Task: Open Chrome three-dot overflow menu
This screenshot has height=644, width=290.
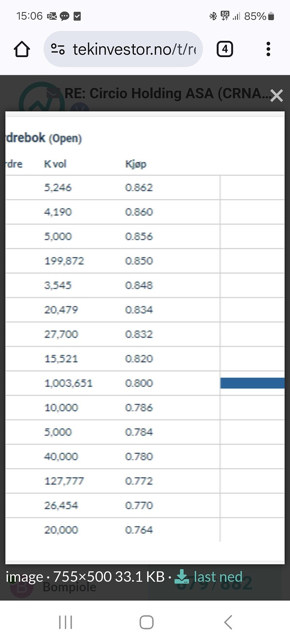Action: pos(268,49)
